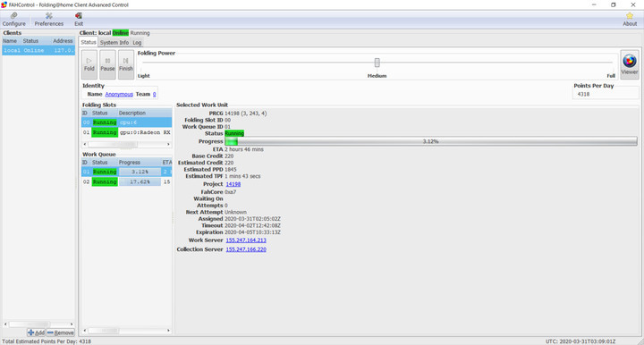The height and width of the screenshot is (345, 644).
Task: Launch the protein Viewer
Action: tap(629, 64)
